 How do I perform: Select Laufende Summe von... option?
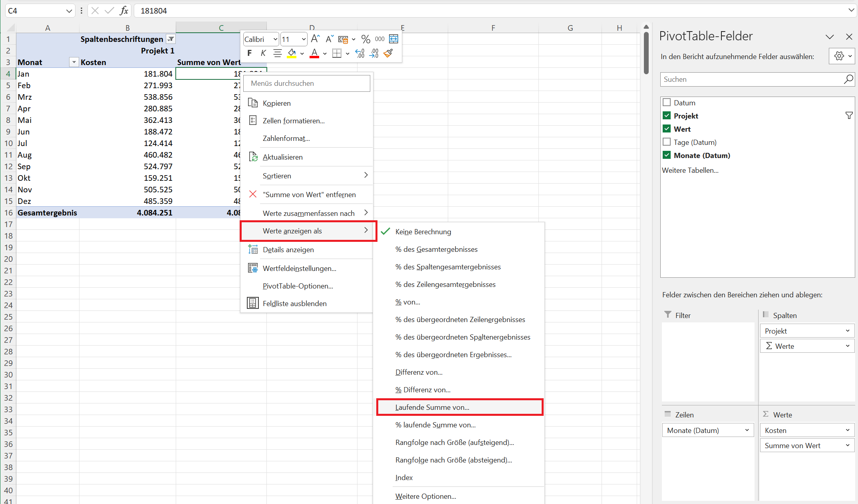(460, 407)
